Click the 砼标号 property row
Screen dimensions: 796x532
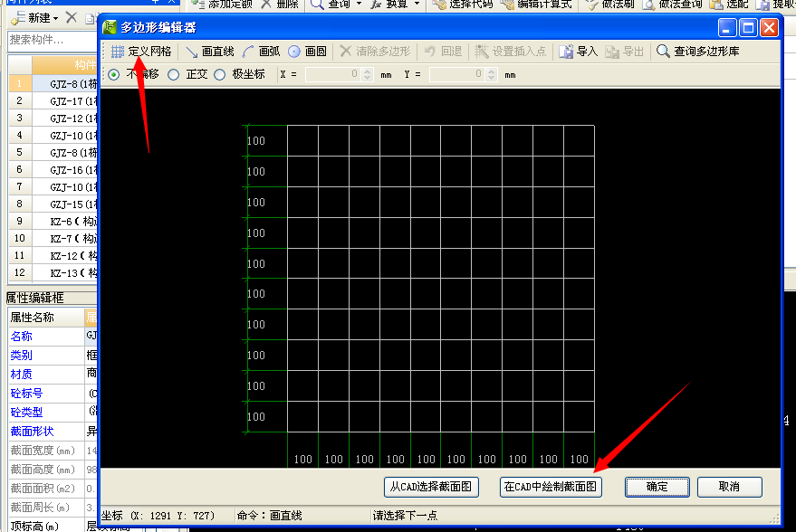53,394
